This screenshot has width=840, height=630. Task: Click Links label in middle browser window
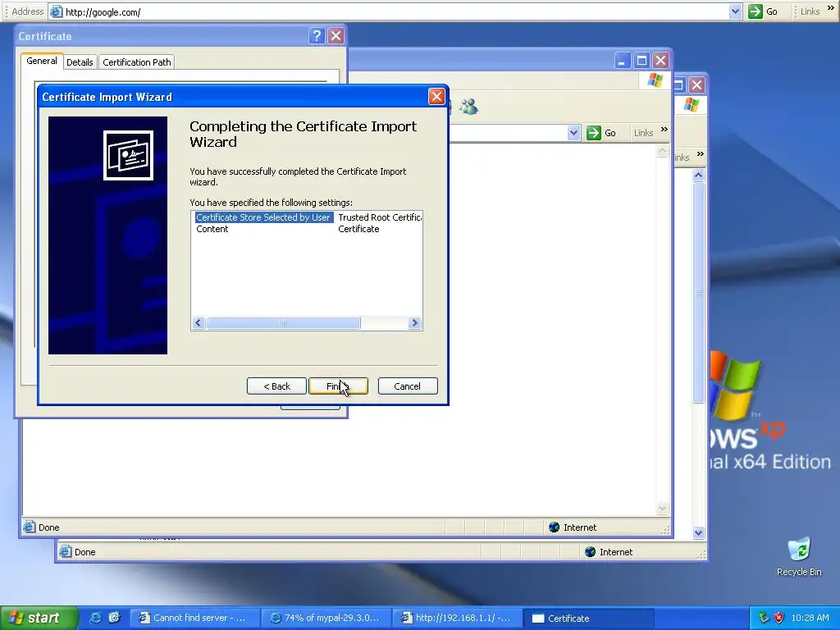pos(643,133)
